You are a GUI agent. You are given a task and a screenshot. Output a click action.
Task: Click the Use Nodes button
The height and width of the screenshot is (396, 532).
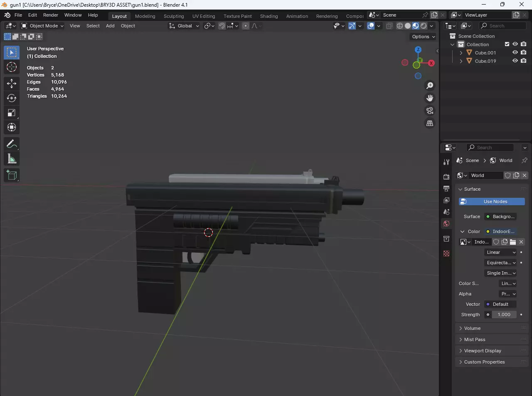pos(492,202)
